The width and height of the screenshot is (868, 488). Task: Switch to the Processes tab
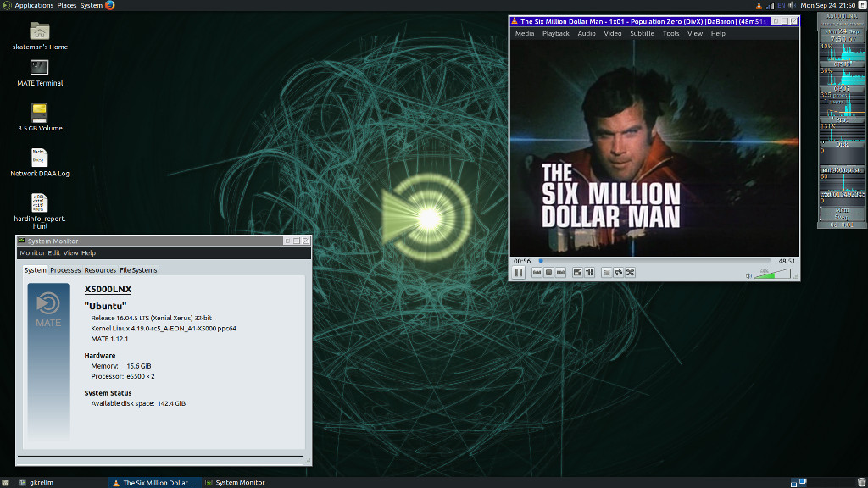coord(65,270)
